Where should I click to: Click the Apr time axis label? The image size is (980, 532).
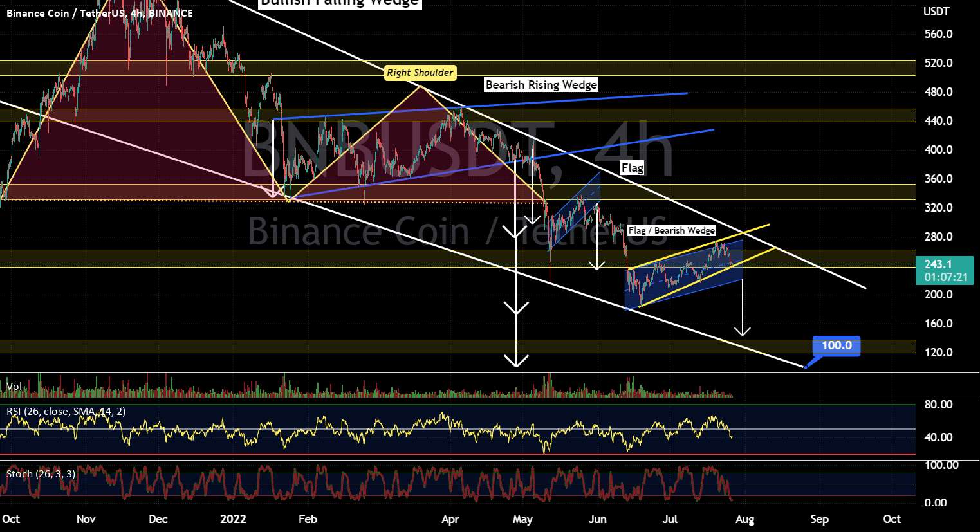450,519
